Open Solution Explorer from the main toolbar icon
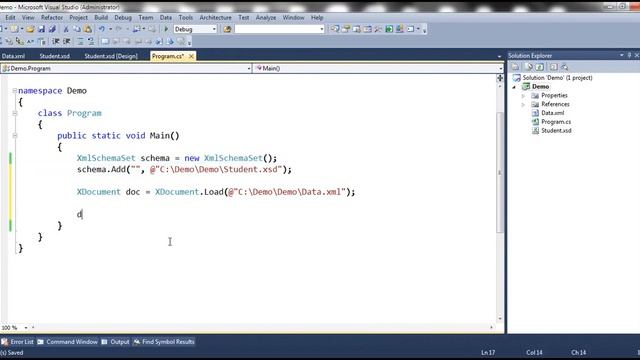This screenshot has height=360, width=640. pyautogui.click(x=335, y=29)
